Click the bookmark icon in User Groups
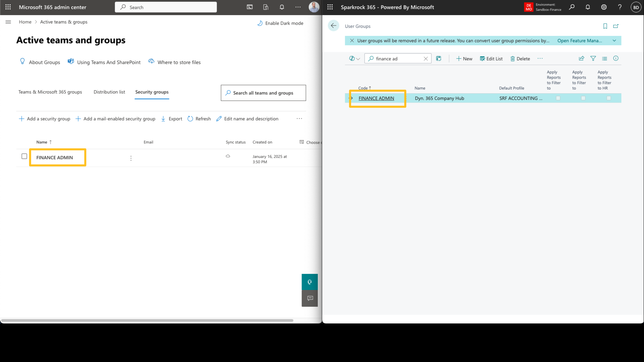The image size is (644, 362). point(605,26)
